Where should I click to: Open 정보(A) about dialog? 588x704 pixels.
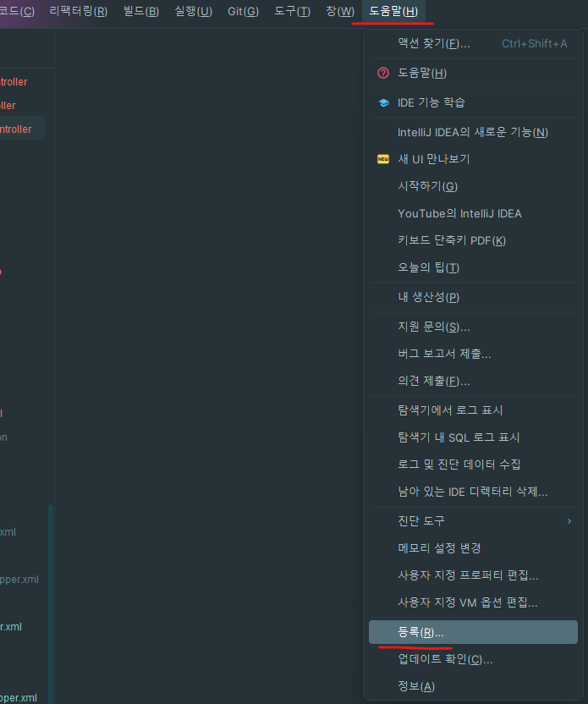[x=473, y=686]
